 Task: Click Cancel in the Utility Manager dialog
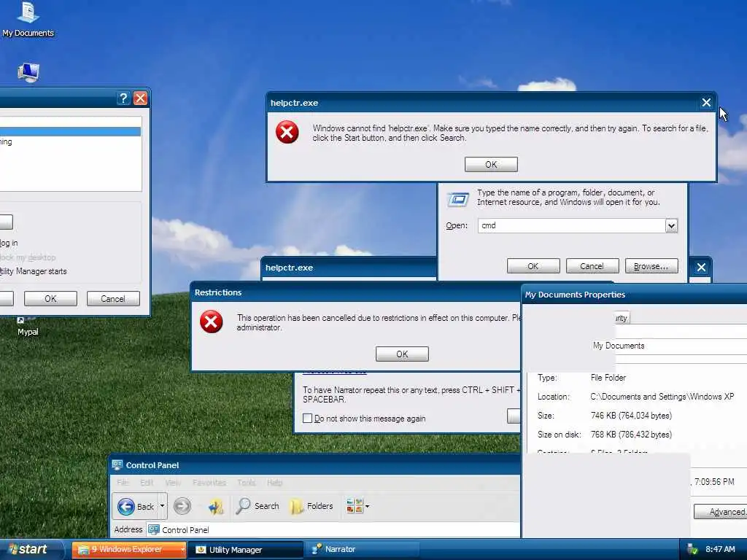pos(113,298)
